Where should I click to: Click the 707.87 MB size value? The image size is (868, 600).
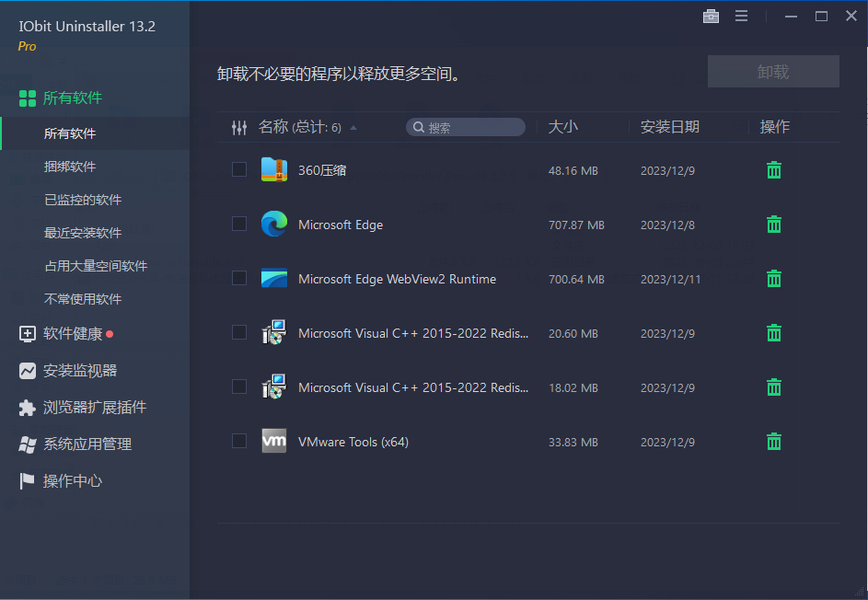click(576, 225)
